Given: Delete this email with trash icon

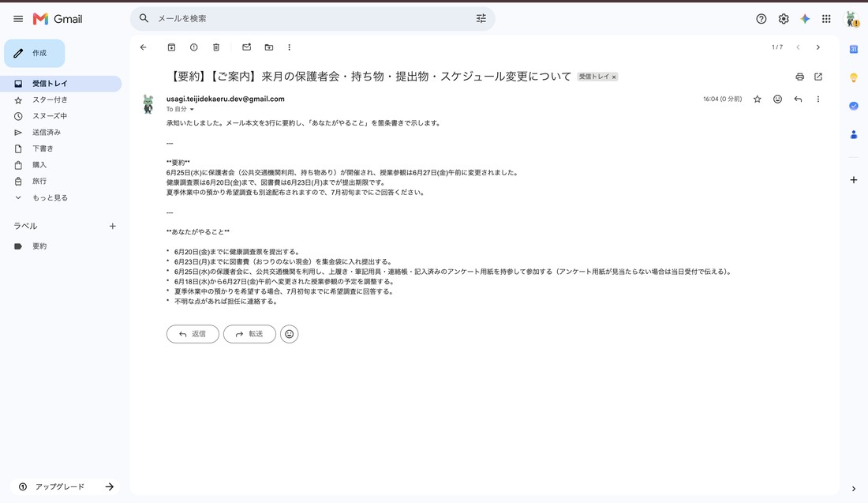Looking at the screenshot, I should tap(216, 47).
